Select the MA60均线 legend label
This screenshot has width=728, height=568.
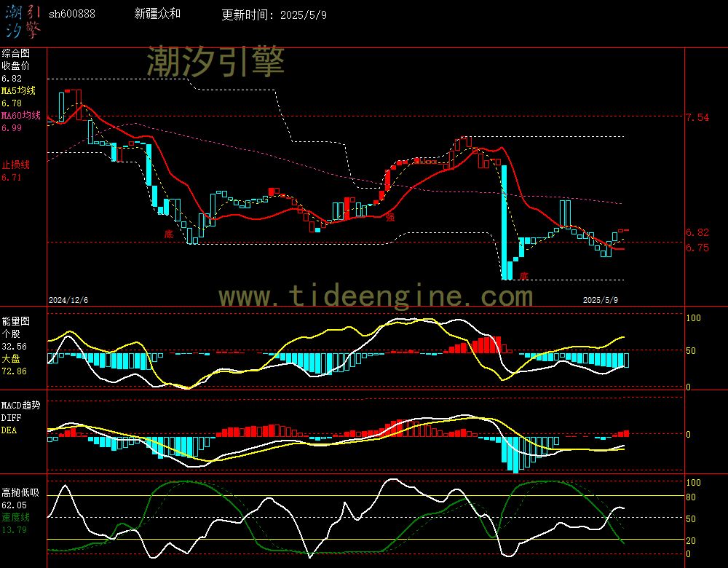coord(21,115)
